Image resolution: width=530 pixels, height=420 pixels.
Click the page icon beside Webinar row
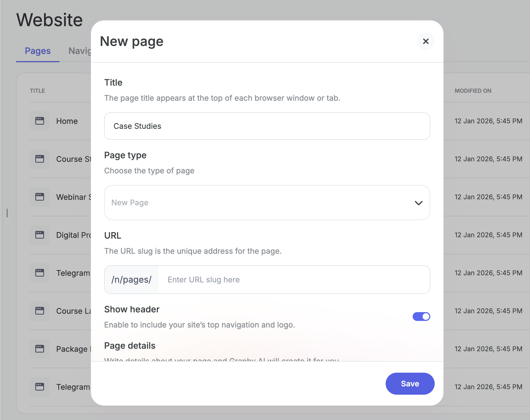point(40,197)
